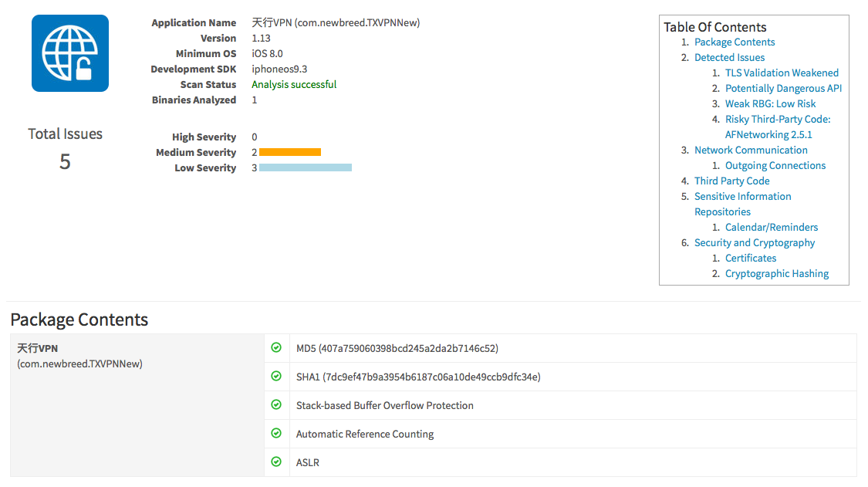Screen dimensions: 868x487
Task: Go to Detected Issues section
Action: (x=730, y=58)
